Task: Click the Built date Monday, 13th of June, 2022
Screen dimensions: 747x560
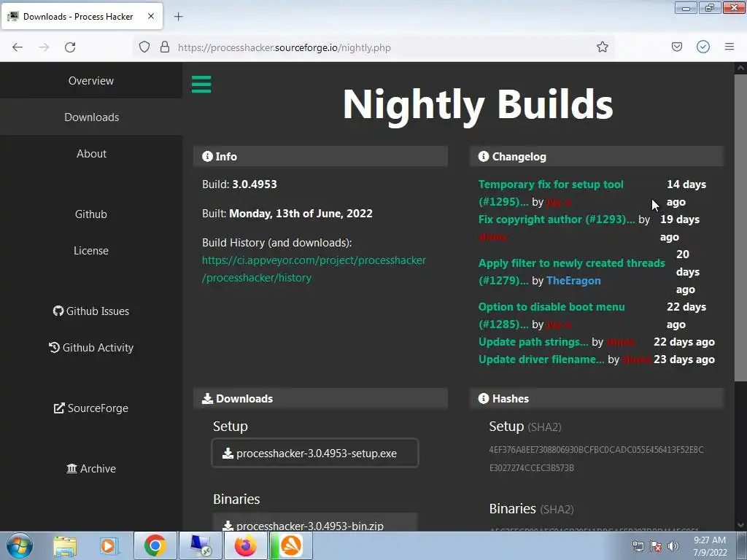Action: [x=301, y=214]
